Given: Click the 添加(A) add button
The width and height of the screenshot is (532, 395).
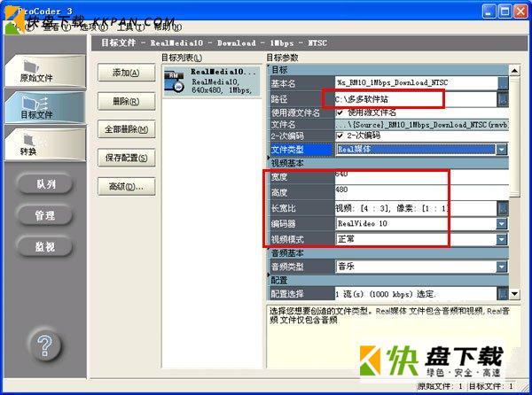Looking at the screenshot, I should (x=126, y=73).
